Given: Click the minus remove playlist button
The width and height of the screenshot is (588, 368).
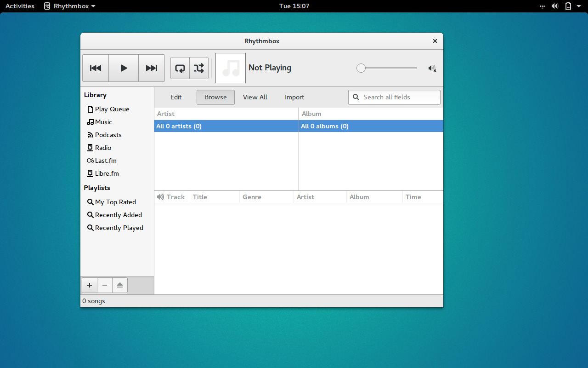Looking at the screenshot, I should (x=105, y=285).
